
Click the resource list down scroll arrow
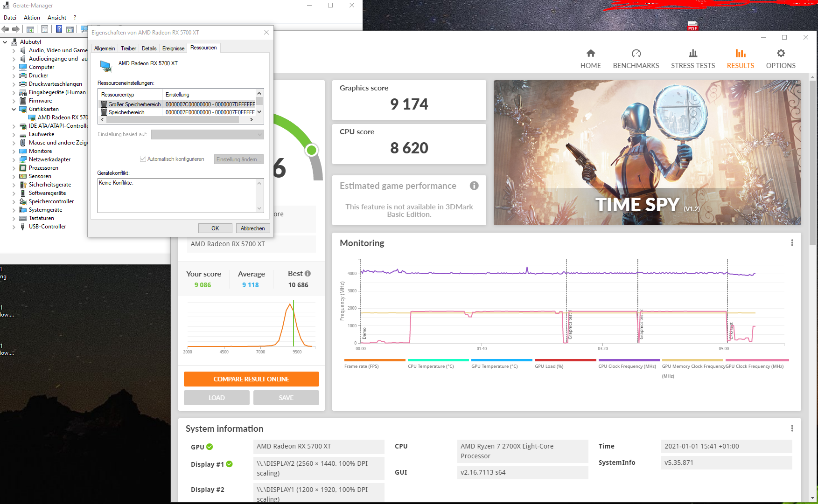pyautogui.click(x=259, y=112)
